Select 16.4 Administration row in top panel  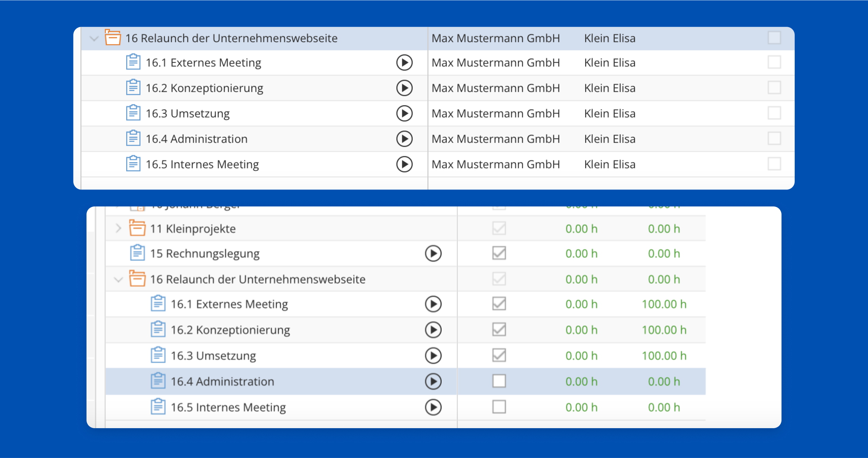(x=196, y=139)
